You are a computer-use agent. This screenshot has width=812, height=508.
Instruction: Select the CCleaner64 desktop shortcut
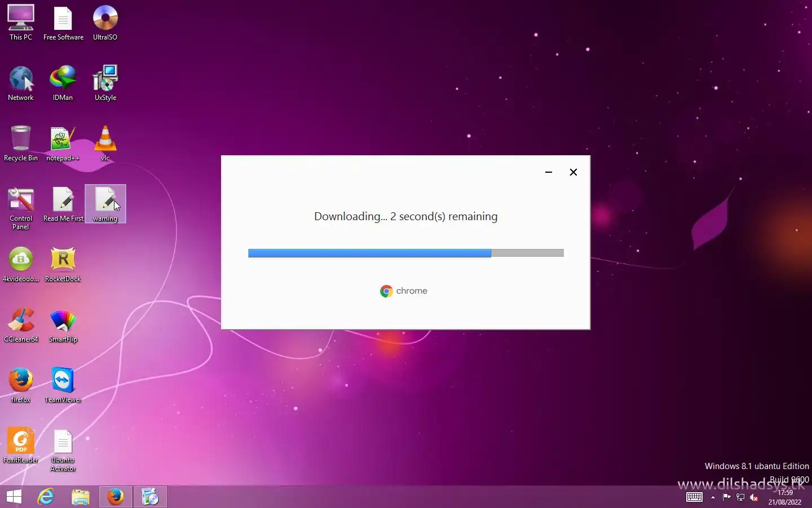click(x=21, y=325)
